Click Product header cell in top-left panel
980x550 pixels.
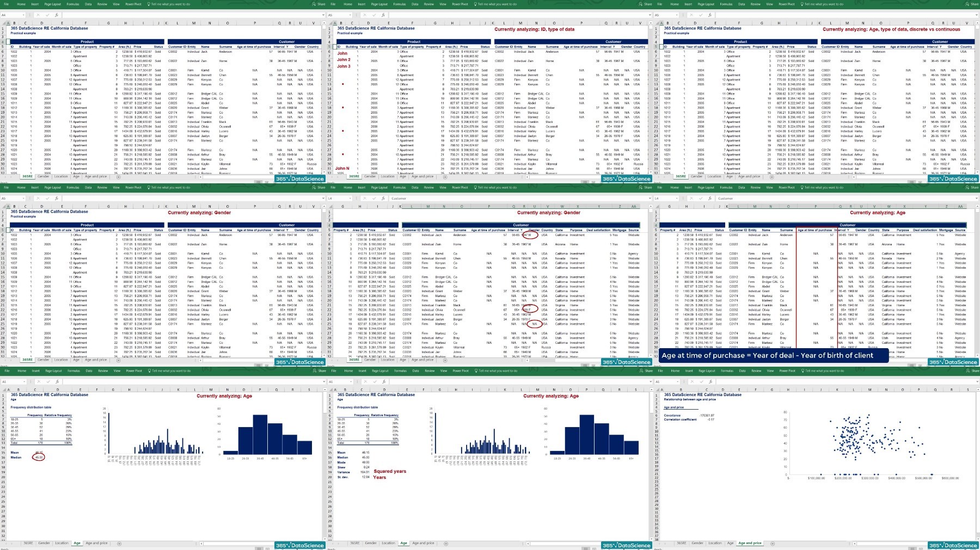(x=87, y=41)
